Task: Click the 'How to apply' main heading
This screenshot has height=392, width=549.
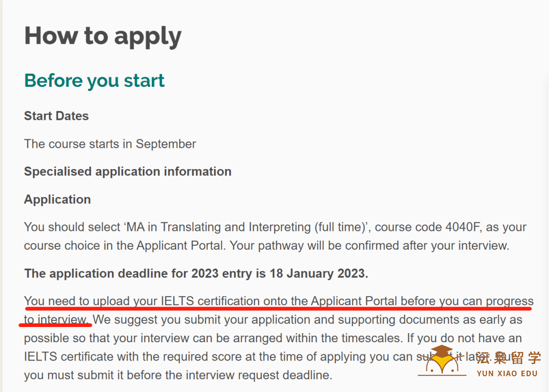Action: pos(103,37)
